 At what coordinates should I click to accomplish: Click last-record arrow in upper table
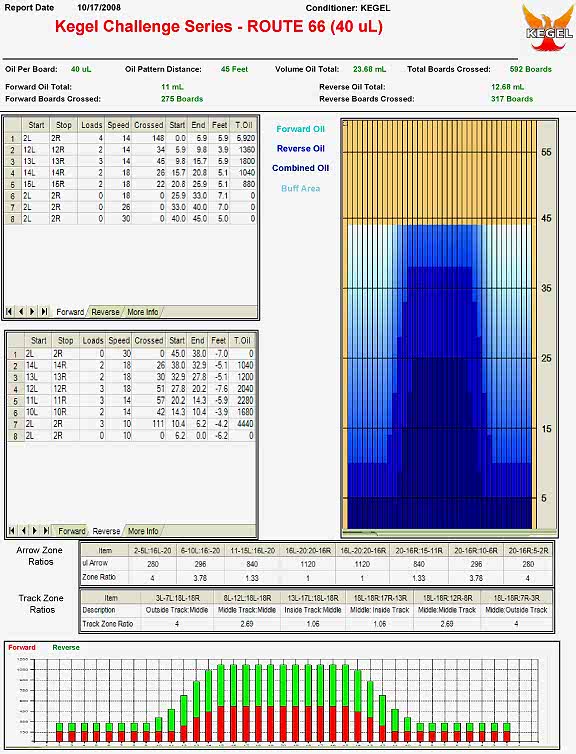coord(44,312)
